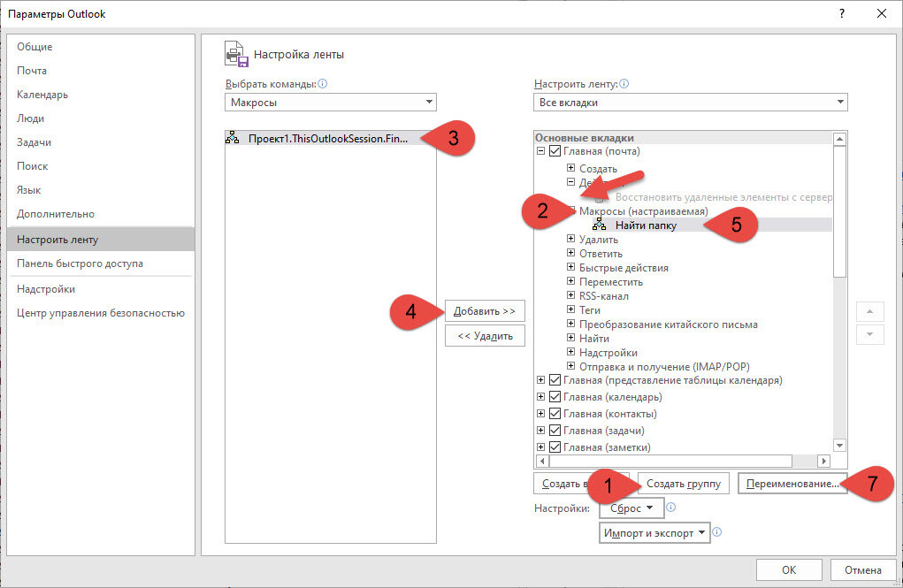Move selected item up with arrow button
This screenshot has height=588, width=903.
click(x=869, y=311)
